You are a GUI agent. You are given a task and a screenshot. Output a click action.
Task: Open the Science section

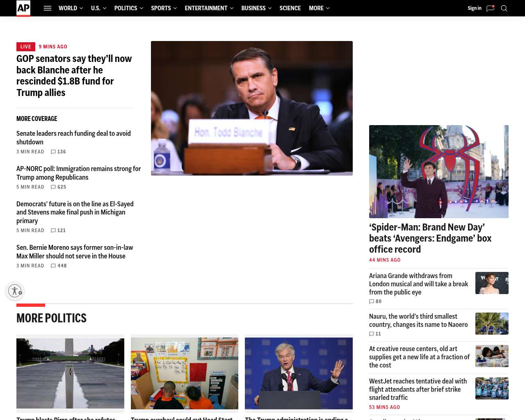pos(290,8)
